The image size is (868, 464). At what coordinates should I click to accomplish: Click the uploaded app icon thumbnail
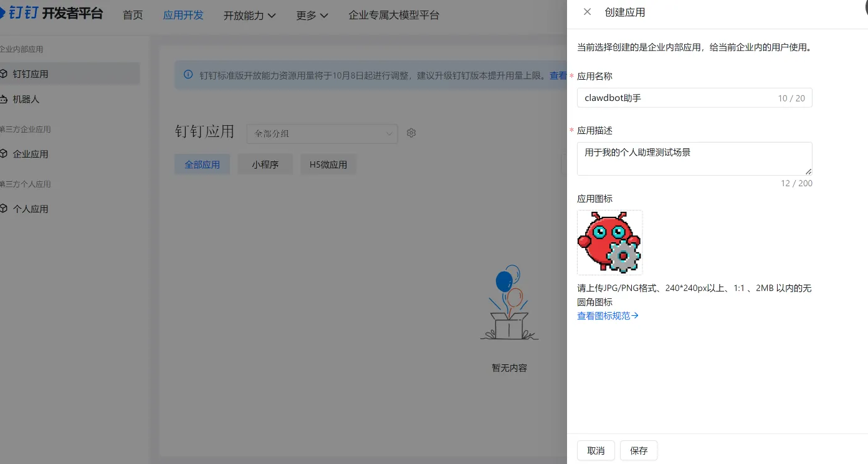tap(609, 242)
